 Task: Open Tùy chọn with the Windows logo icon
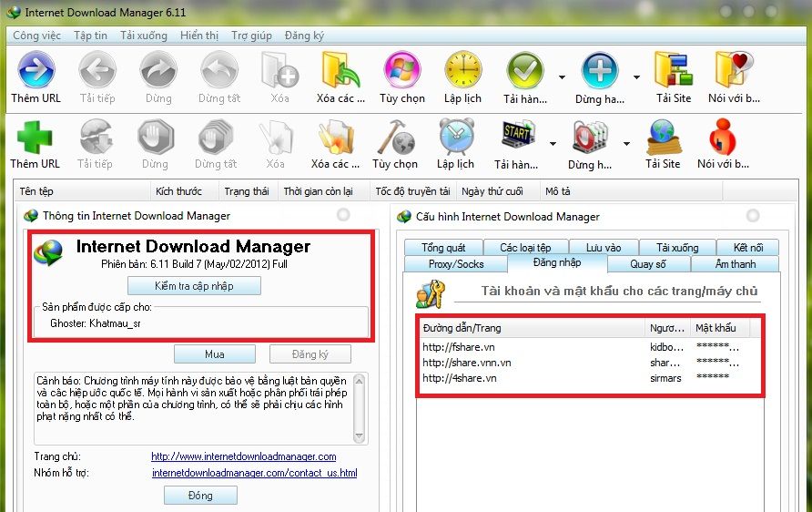tap(401, 69)
